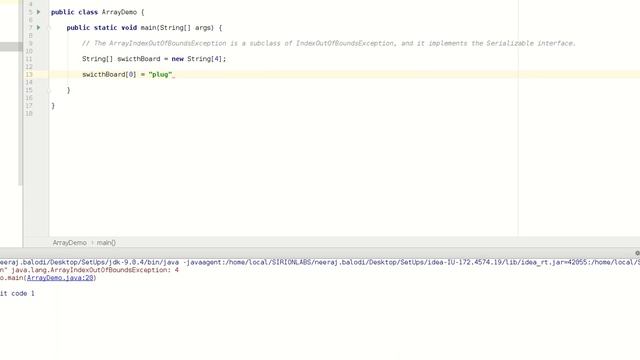Select main() in the editor breadcrumbs
This screenshot has width=640, height=360.
[106, 243]
